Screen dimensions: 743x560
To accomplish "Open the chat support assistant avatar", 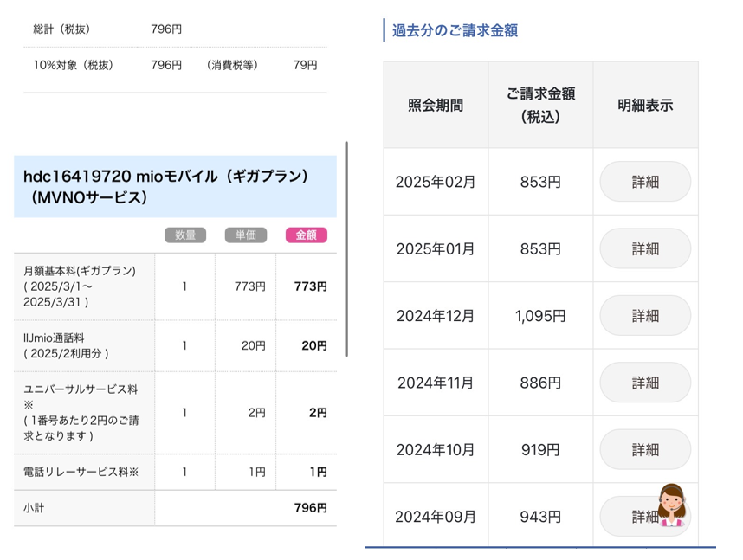I will (x=671, y=505).
